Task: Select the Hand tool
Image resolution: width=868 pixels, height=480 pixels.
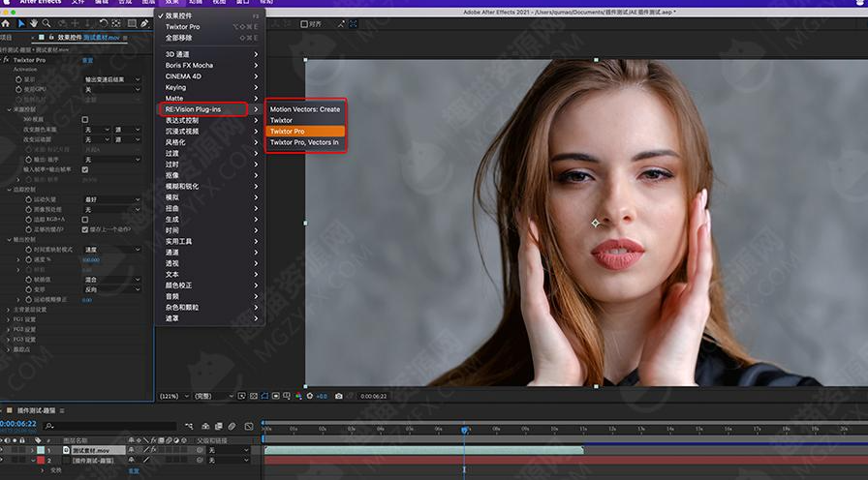Action: pyautogui.click(x=34, y=24)
